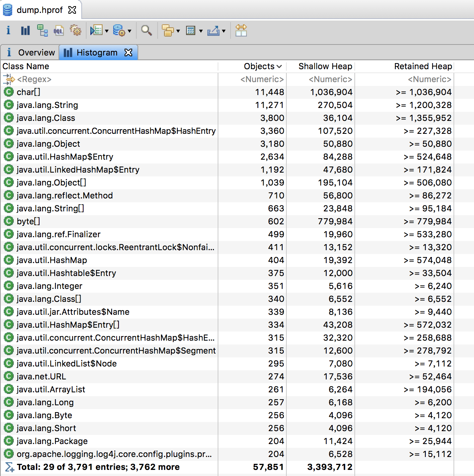Click the Regex class name filter field
Image resolution: width=474 pixels, height=476 pixels.
coord(34,79)
